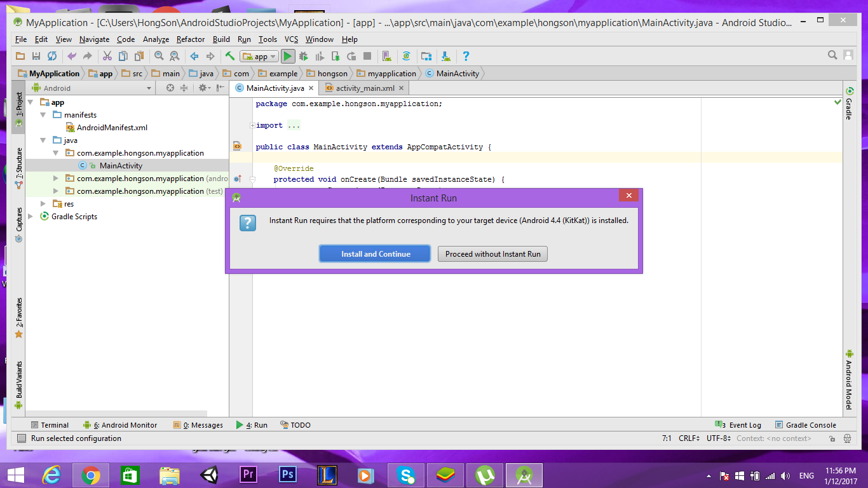Click the Undo arrow icon
Viewport: 868px width, 488px height.
[72, 56]
